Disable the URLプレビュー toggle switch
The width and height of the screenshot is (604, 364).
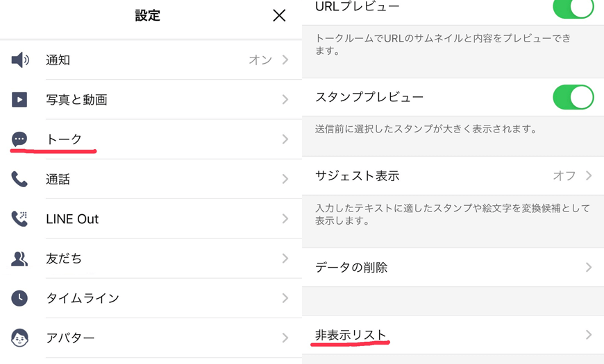tap(573, 8)
